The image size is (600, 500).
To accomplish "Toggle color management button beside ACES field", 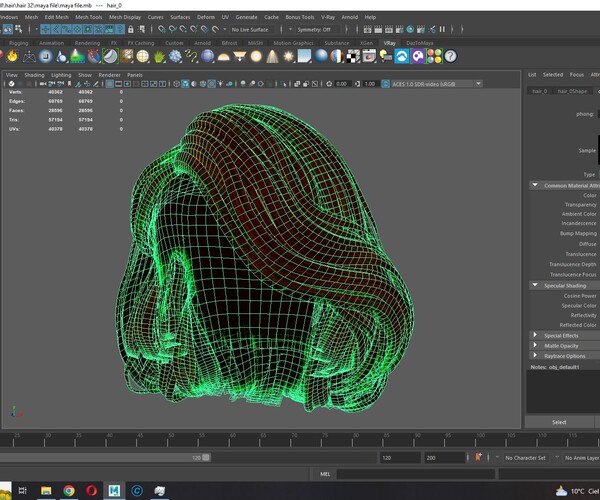I will pyautogui.click(x=386, y=84).
